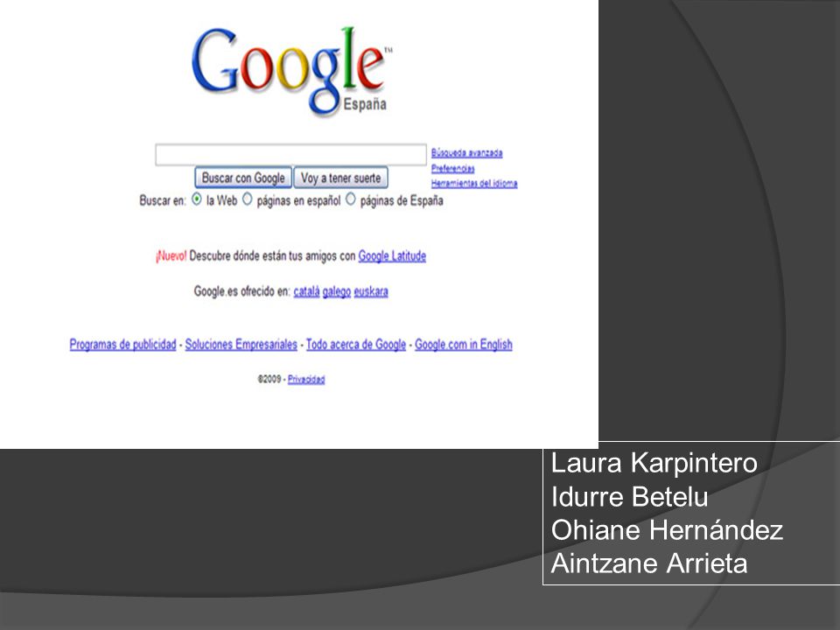Click the '©2009' copyright text
Screen dimensions: 840x630
tap(269, 379)
